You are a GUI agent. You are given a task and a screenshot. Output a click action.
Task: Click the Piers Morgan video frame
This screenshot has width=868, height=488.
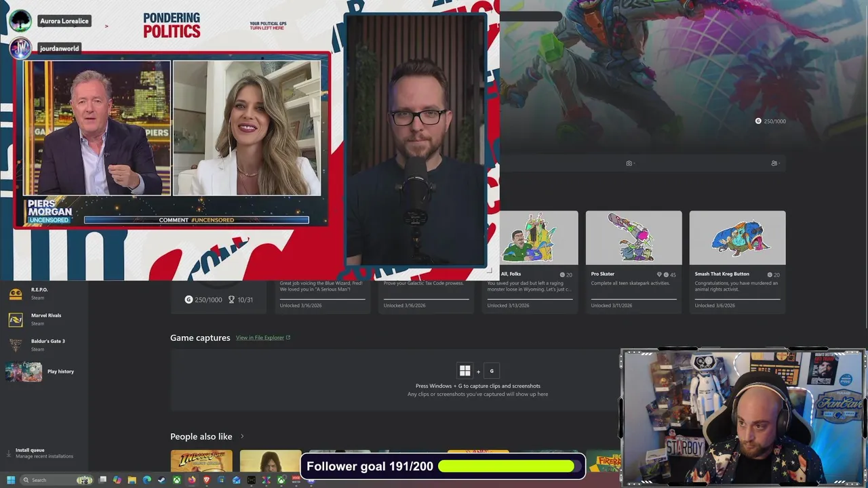click(97, 128)
